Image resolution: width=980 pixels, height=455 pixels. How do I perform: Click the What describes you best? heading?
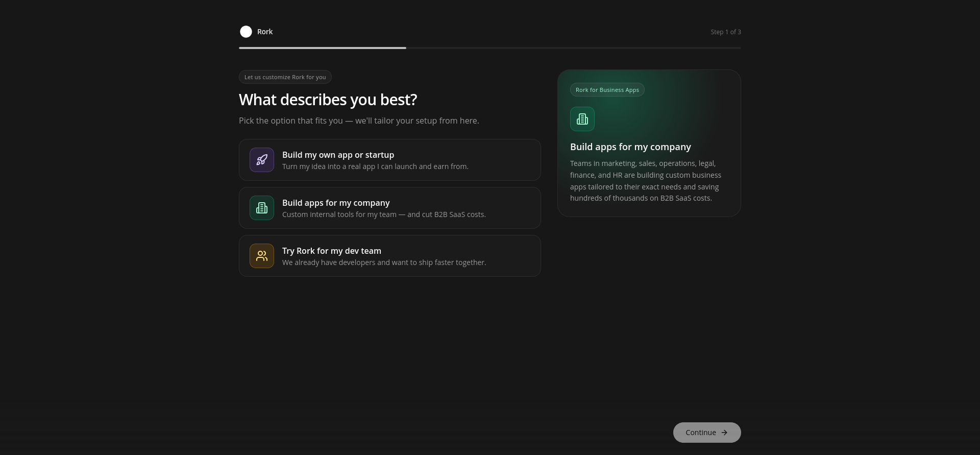(x=328, y=100)
